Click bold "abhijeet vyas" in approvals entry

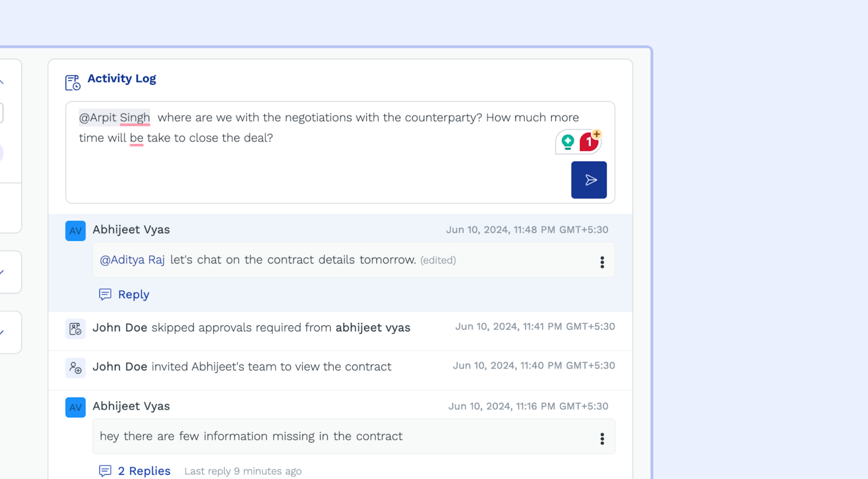[x=373, y=328]
